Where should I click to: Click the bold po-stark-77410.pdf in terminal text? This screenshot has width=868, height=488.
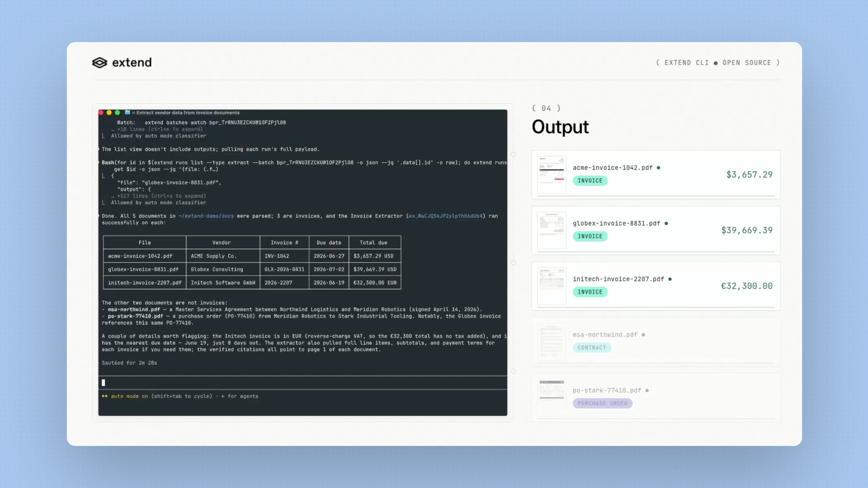coord(135,316)
